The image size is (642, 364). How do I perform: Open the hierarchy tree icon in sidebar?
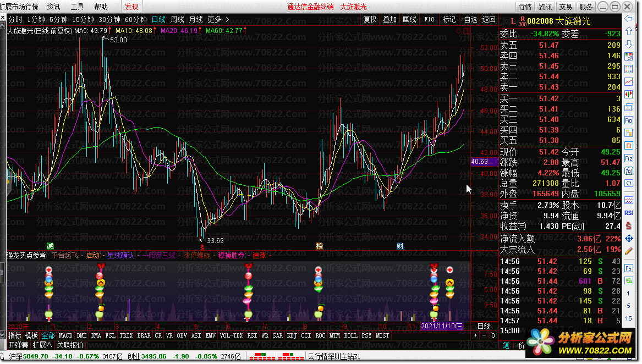click(628, 133)
